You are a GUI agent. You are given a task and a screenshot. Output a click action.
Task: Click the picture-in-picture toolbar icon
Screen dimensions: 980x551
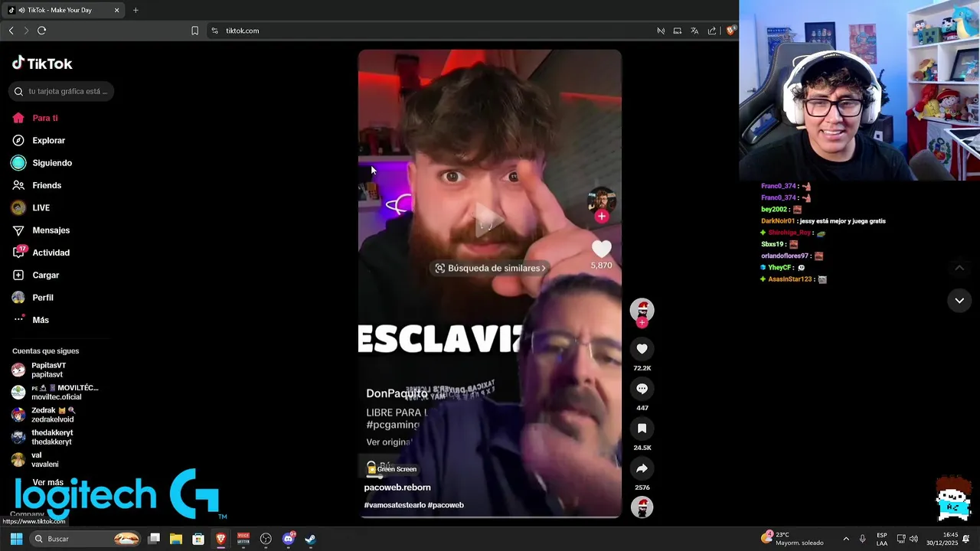click(x=678, y=31)
